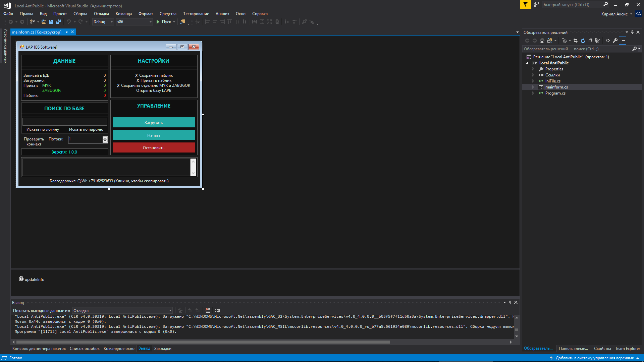This screenshot has height=362, width=644.
Task: Click the search text field on the form
Action: click(64, 122)
